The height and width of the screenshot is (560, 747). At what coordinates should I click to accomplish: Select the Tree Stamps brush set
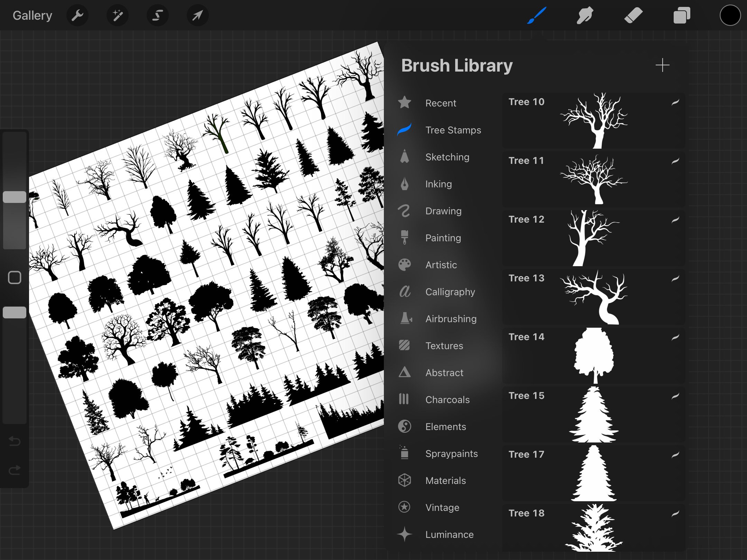click(x=453, y=130)
